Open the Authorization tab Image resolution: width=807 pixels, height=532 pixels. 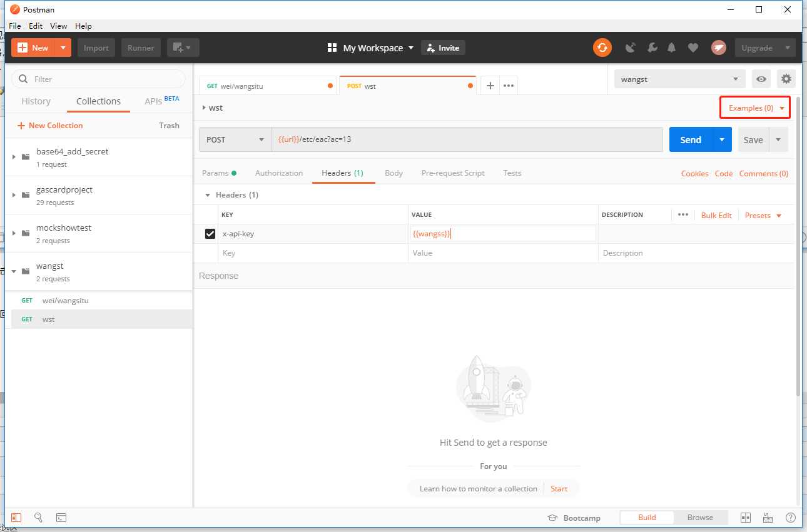pos(279,173)
